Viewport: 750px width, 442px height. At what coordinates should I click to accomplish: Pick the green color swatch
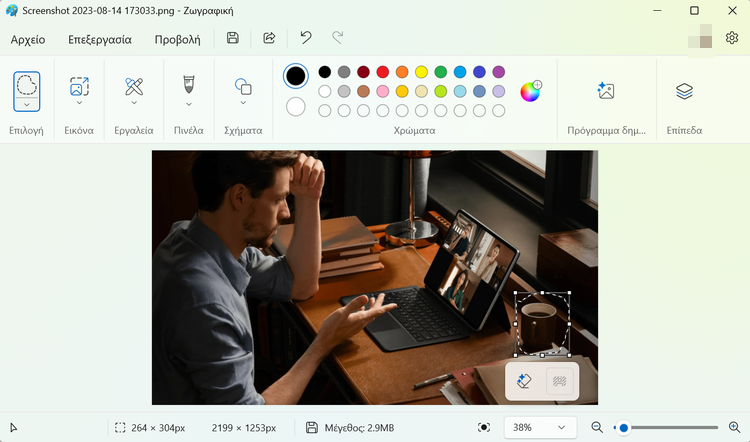441,72
